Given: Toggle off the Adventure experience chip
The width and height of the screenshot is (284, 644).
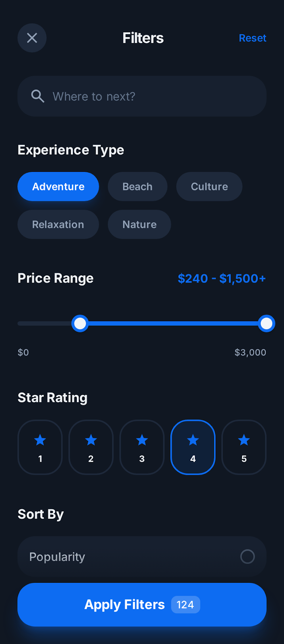Looking at the screenshot, I should pyautogui.click(x=58, y=187).
